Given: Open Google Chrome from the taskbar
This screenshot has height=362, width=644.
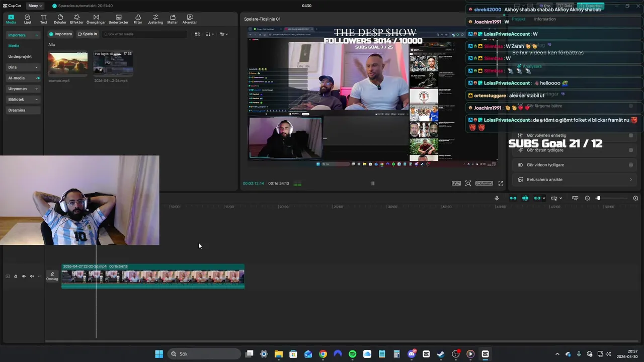Looking at the screenshot, I should (323, 354).
